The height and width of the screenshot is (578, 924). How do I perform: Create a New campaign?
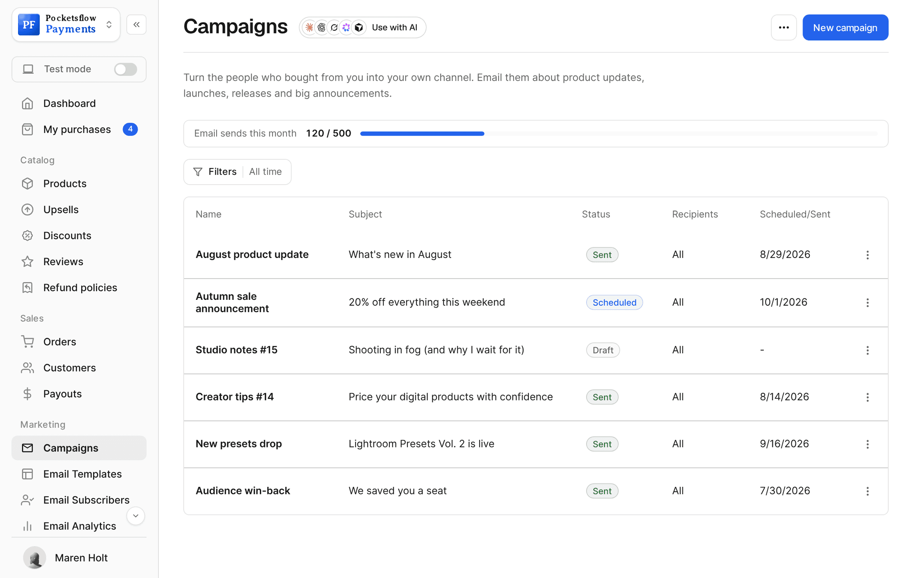pyautogui.click(x=845, y=28)
